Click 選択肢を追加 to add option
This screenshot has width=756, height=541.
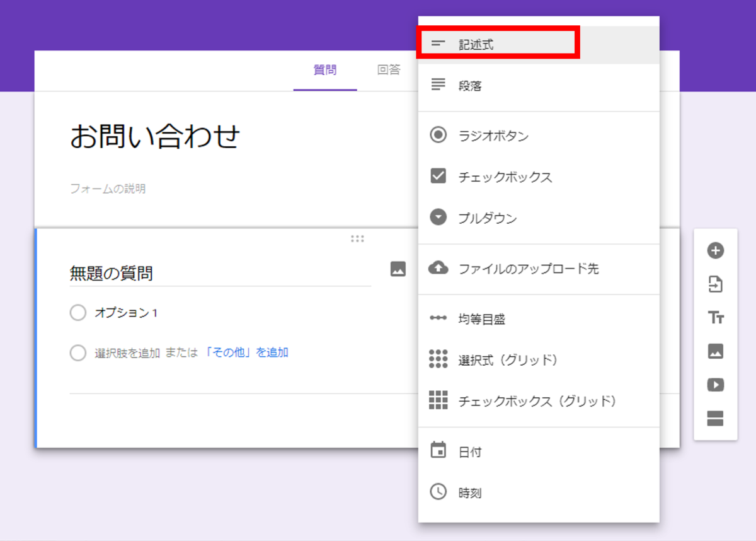[127, 352]
